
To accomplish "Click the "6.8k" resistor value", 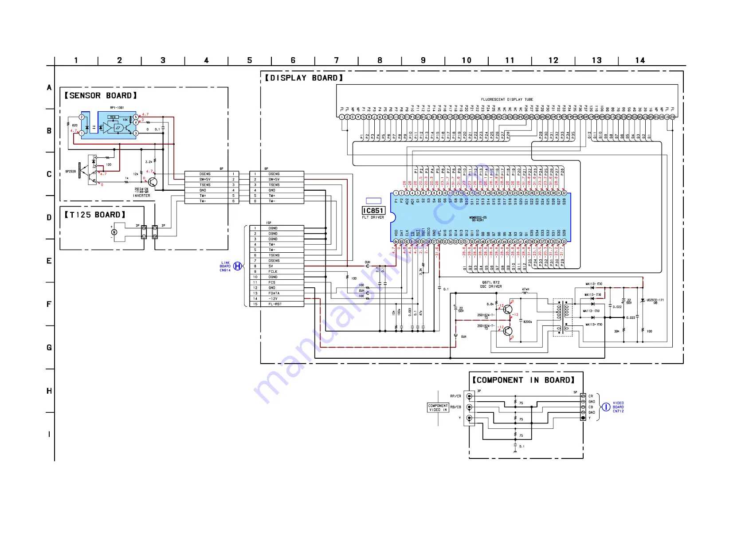I will point(490,304).
